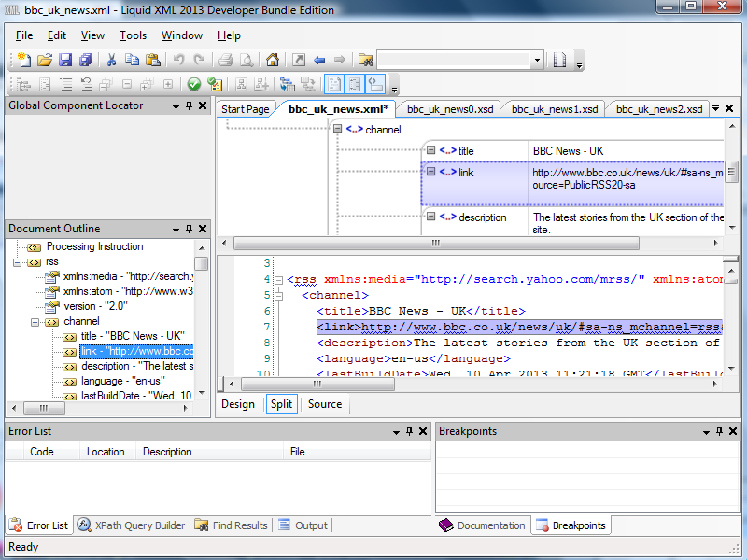Open the XPath Query Builder tab
Viewport: 747px width, 560px height.
tap(132, 525)
